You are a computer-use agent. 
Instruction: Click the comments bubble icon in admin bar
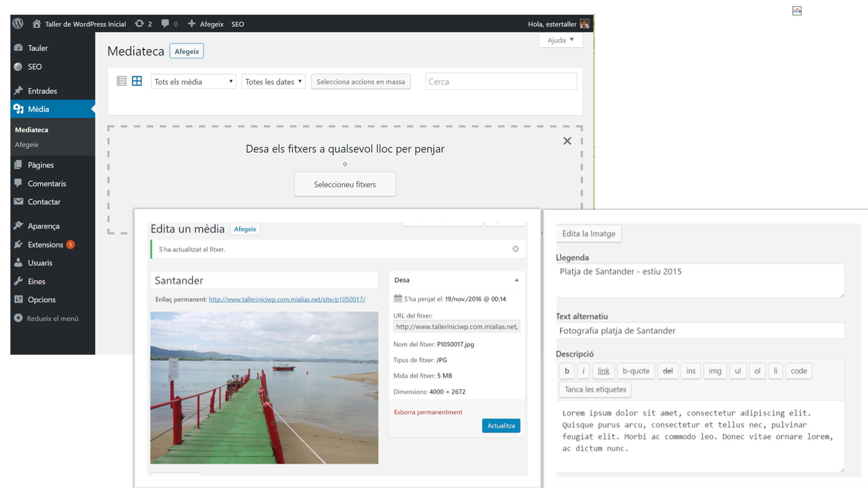[165, 24]
